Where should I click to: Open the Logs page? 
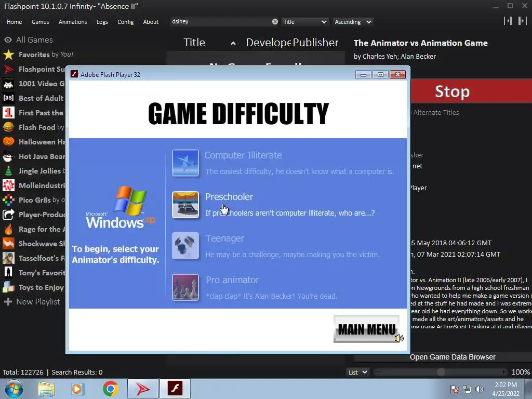(102, 22)
